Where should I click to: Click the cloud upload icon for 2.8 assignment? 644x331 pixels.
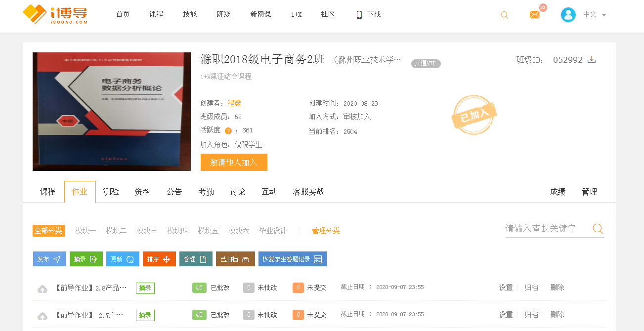[43, 289]
